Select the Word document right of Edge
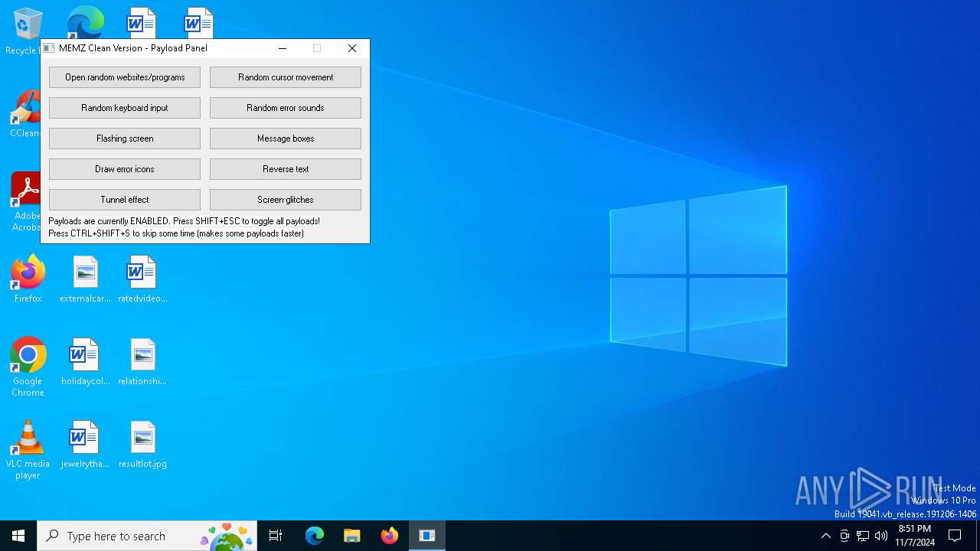This screenshot has height=551, width=980. pos(141,22)
